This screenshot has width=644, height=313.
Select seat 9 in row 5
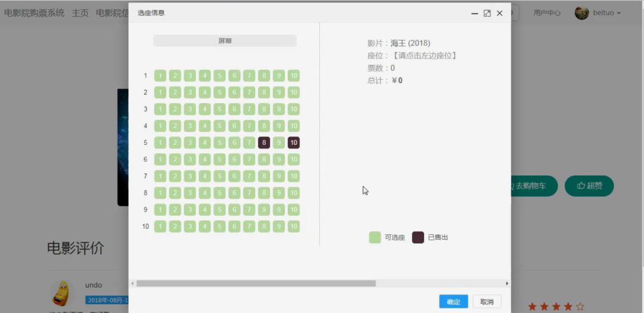point(279,142)
